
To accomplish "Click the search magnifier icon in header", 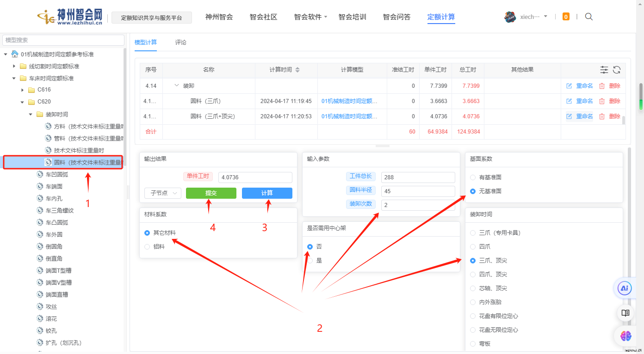I will tap(589, 17).
